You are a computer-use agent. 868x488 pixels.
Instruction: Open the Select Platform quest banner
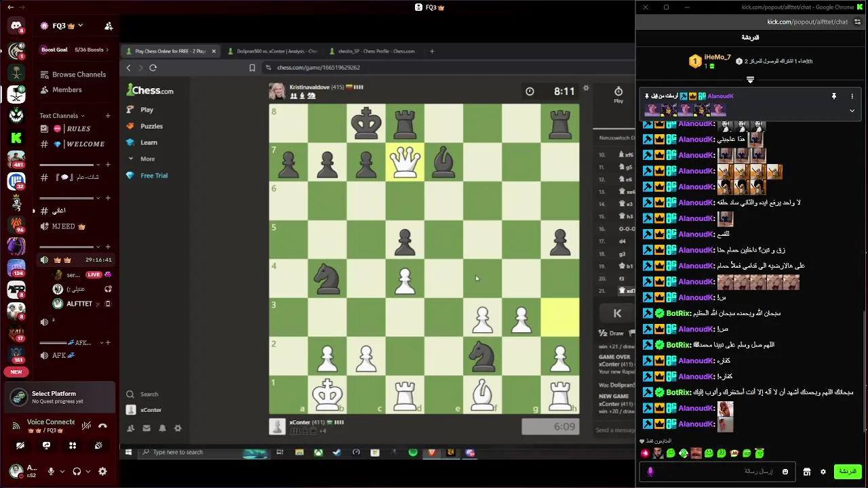click(x=61, y=397)
